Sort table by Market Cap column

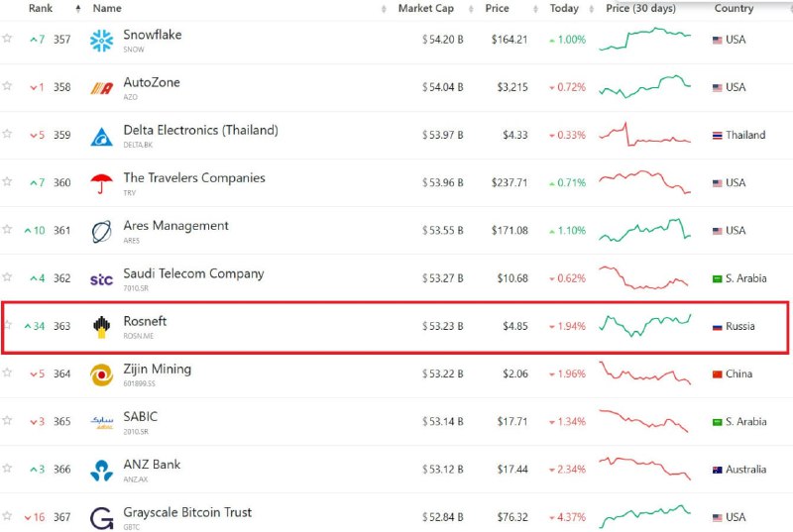click(426, 8)
